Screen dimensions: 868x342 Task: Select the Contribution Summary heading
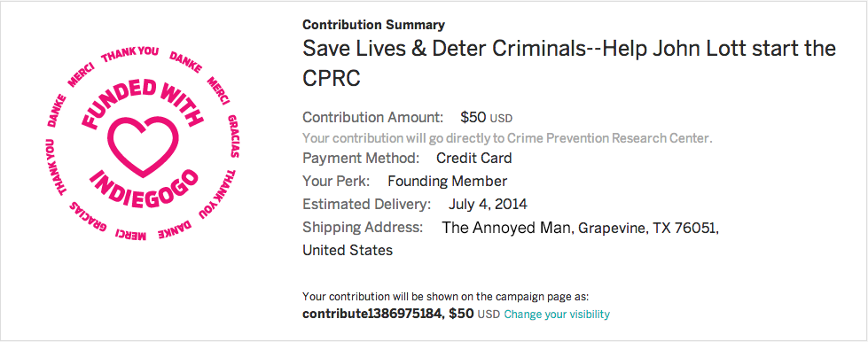point(373,25)
